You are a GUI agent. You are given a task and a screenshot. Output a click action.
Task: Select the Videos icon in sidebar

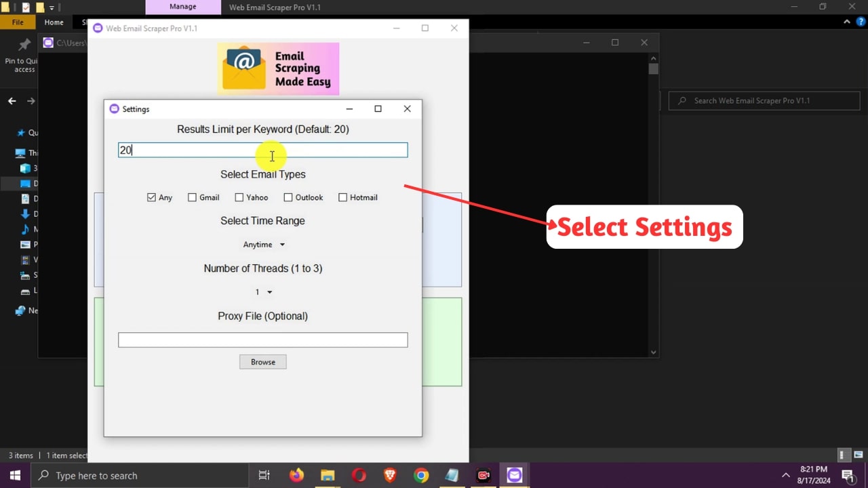click(26, 260)
